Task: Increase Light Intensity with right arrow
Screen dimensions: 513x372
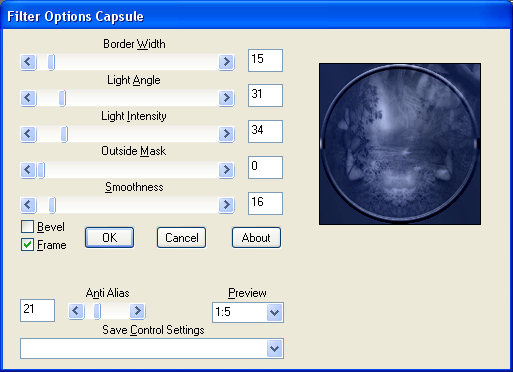Action: (x=226, y=134)
